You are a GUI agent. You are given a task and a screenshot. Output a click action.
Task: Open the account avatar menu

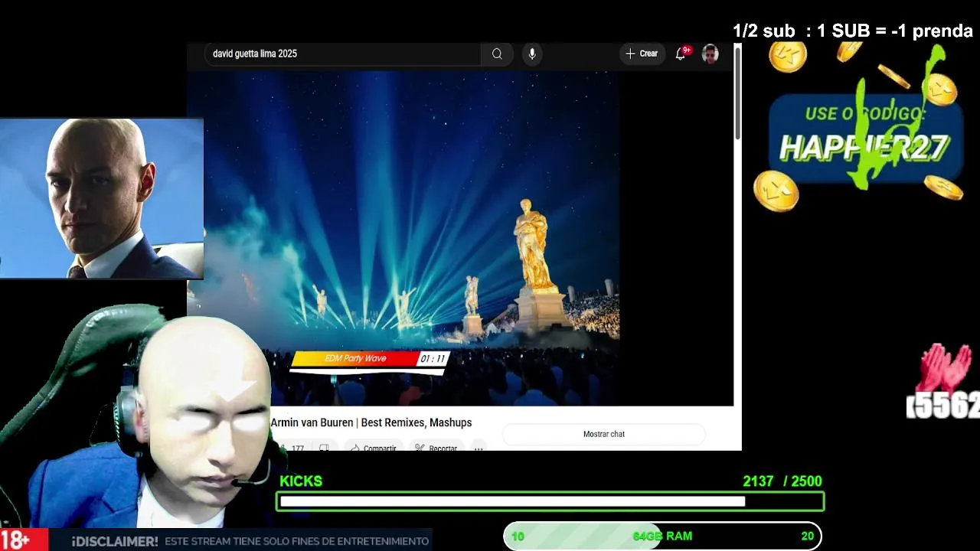point(710,54)
